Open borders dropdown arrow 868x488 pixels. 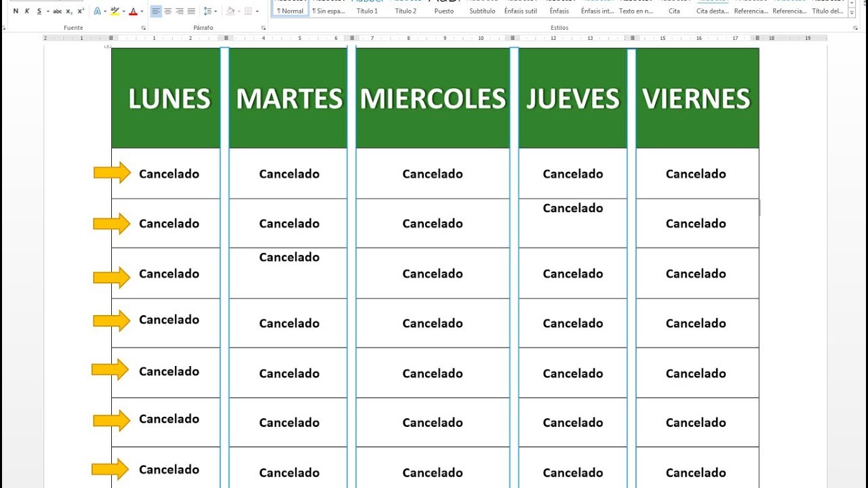point(256,12)
